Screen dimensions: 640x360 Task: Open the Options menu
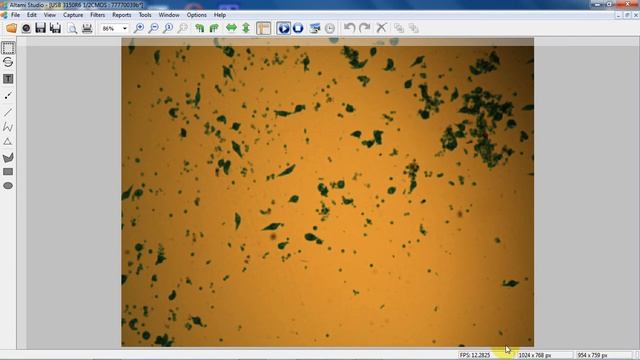(x=197, y=15)
